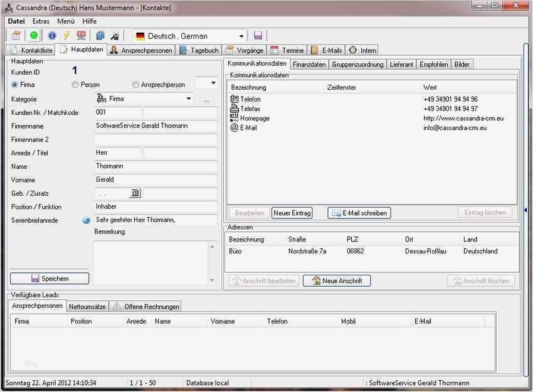The image size is (533, 392).
Task: Open the Nettoumsätze tab
Action: pos(87,306)
